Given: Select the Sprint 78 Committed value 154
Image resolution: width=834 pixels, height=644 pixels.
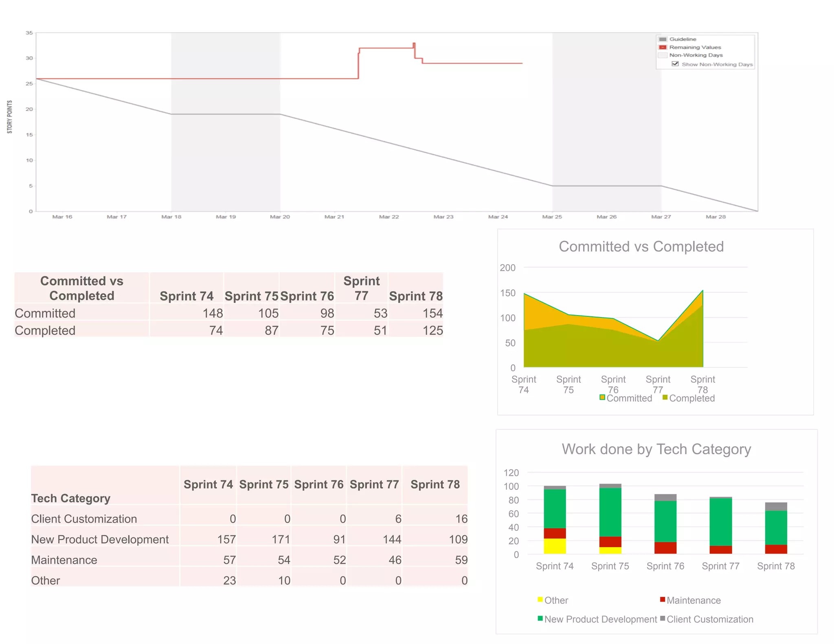Looking at the screenshot, I should (432, 313).
